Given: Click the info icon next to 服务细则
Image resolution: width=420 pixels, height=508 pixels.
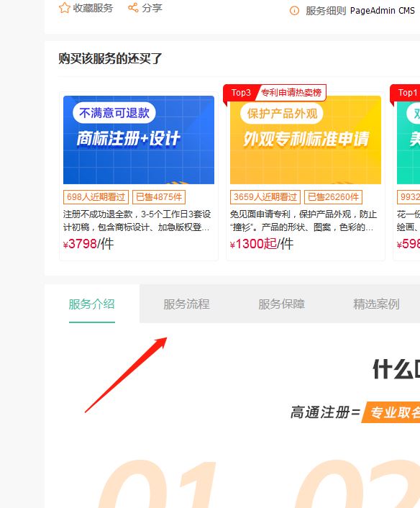Looking at the screenshot, I should tap(294, 11).
